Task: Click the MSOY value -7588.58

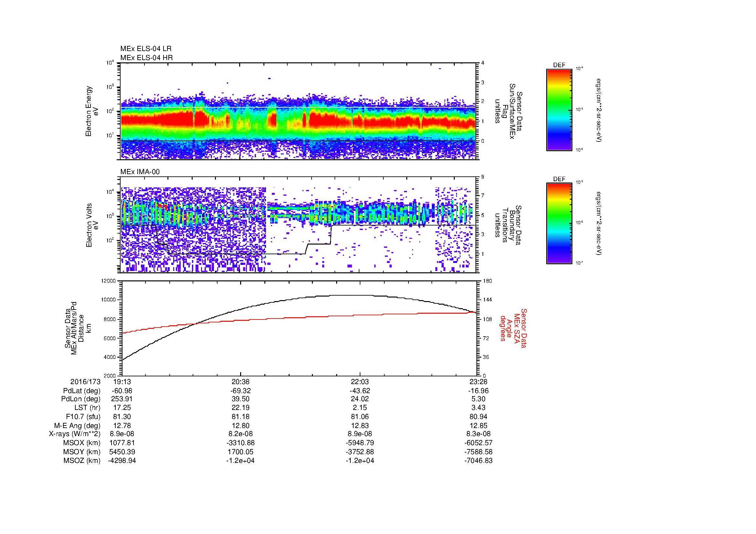Action: 478,452
